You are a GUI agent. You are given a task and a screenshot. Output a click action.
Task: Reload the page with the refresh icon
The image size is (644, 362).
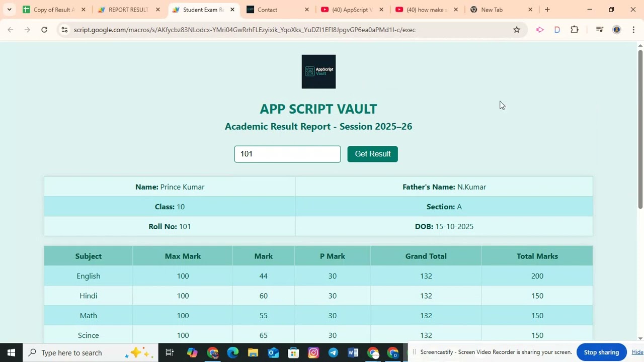point(44,30)
